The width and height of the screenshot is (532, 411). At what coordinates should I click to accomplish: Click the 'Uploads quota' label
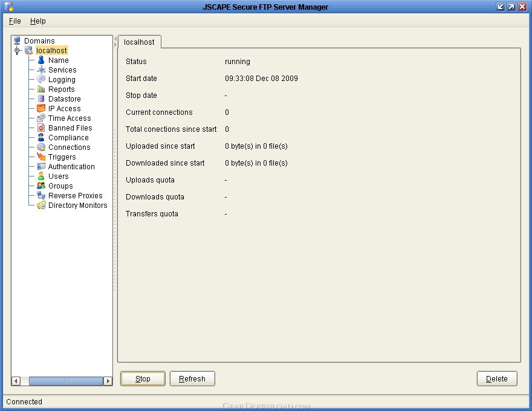tap(150, 180)
